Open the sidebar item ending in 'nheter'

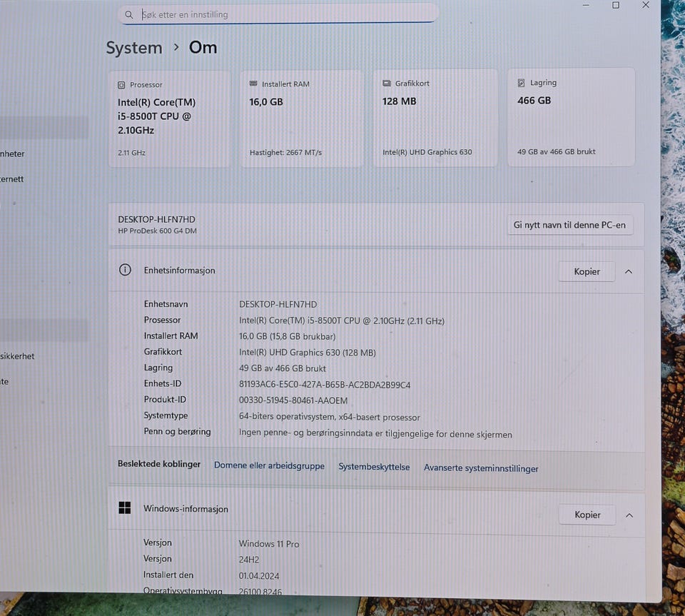tap(13, 153)
